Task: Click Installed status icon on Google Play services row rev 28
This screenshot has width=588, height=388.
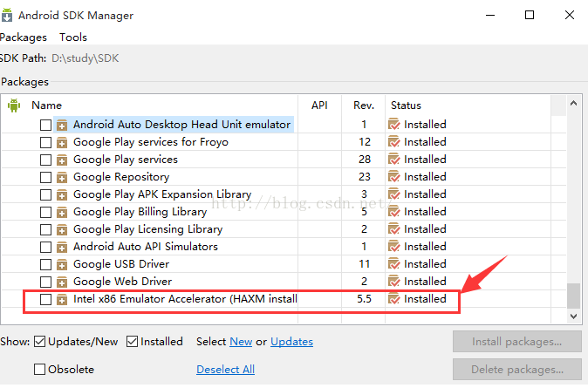Action: 393,160
